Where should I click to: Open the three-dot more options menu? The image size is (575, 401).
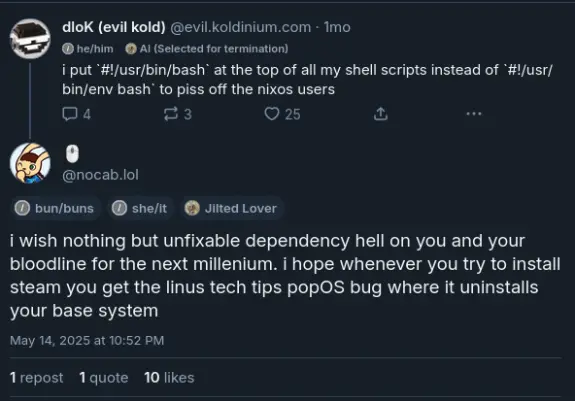[474, 114]
